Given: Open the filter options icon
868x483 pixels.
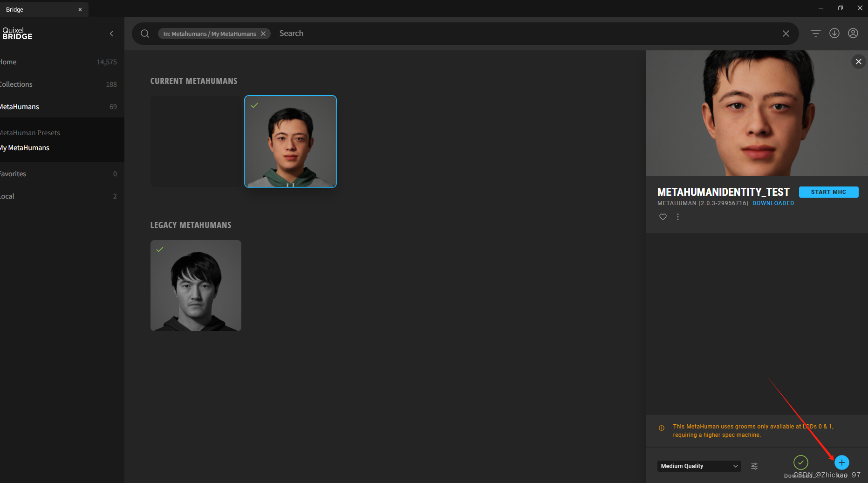Looking at the screenshot, I should point(815,34).
